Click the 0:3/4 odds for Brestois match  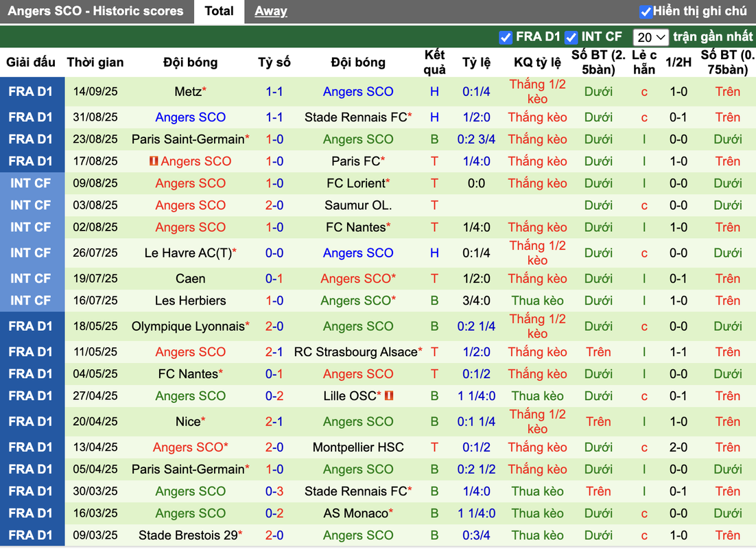[476, 535]
